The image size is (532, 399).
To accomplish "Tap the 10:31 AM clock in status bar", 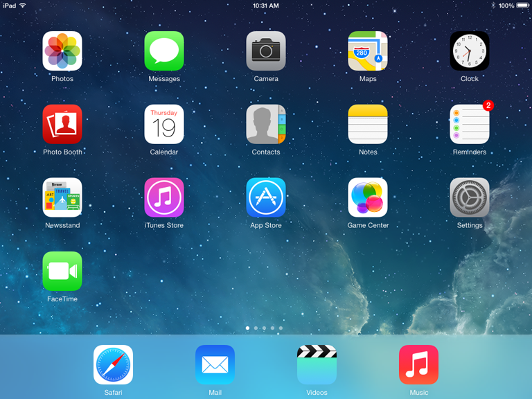I will 266,6.
